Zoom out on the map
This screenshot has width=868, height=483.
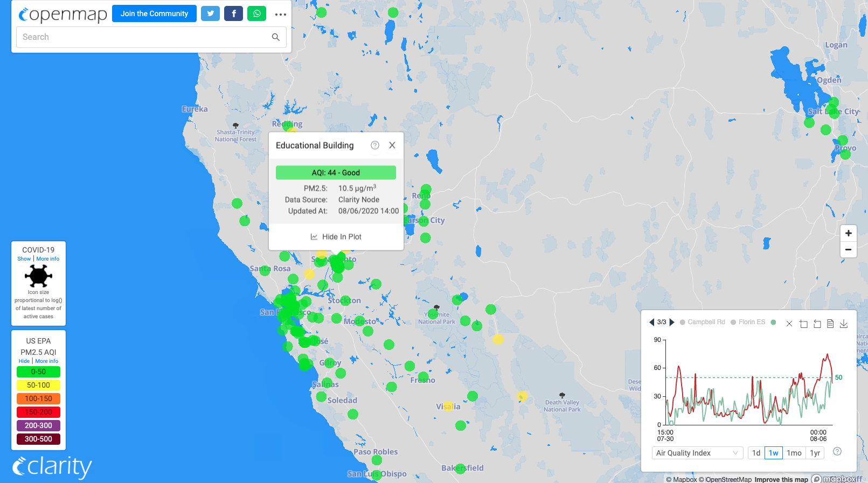coord(848,249)
